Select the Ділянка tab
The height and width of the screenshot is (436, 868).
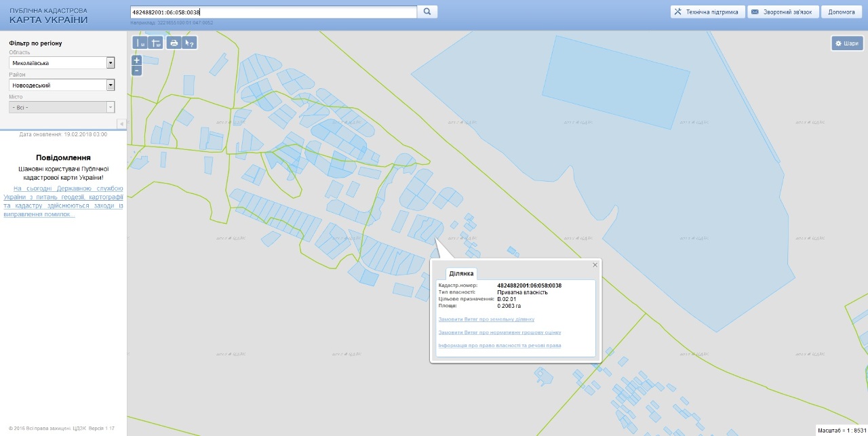click(x=461, y=274)
